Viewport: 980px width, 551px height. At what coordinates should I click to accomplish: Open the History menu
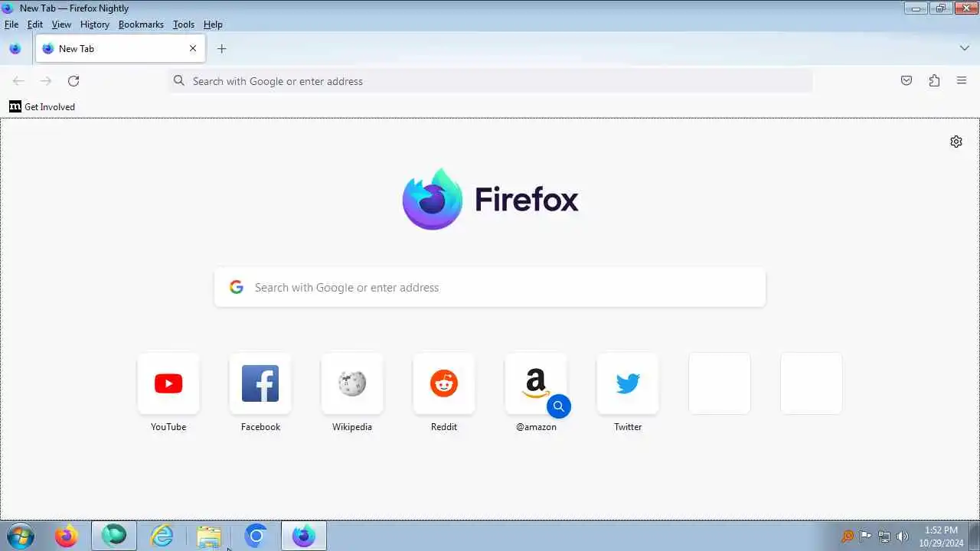click(95, 24)
